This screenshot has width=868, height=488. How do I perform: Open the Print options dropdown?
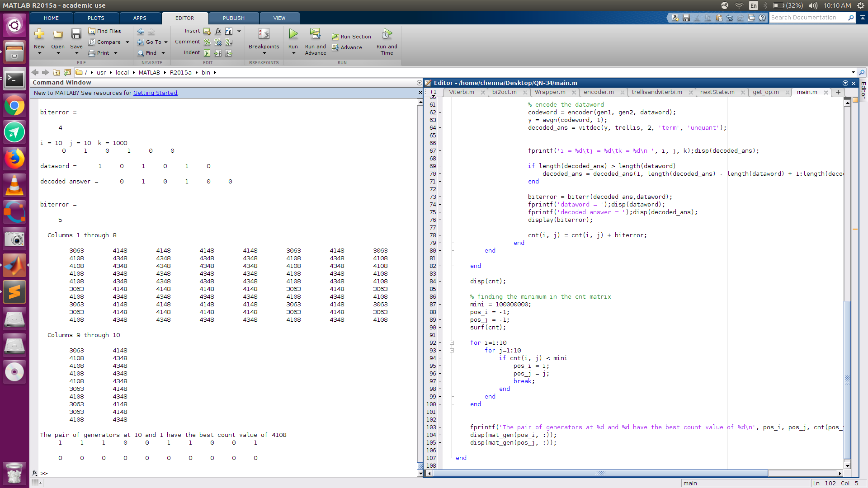point(116,53)
